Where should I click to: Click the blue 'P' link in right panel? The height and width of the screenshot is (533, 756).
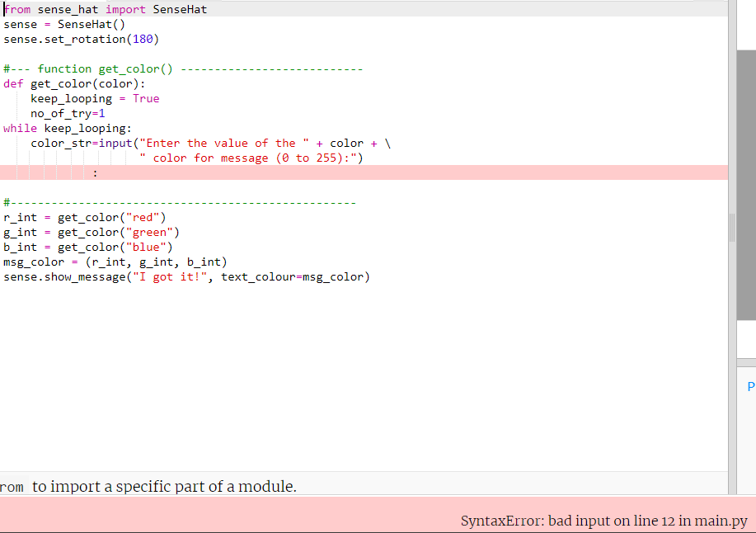click(749, 385)
